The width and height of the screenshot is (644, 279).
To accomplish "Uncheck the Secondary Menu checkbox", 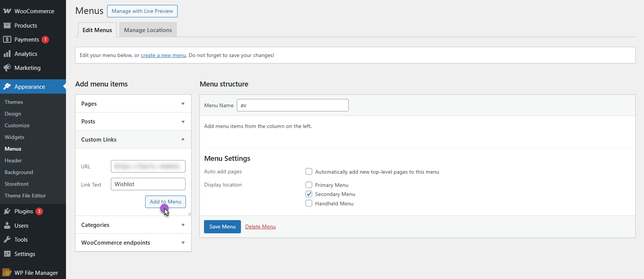I will pyautogui.click(x=309, y=194).
